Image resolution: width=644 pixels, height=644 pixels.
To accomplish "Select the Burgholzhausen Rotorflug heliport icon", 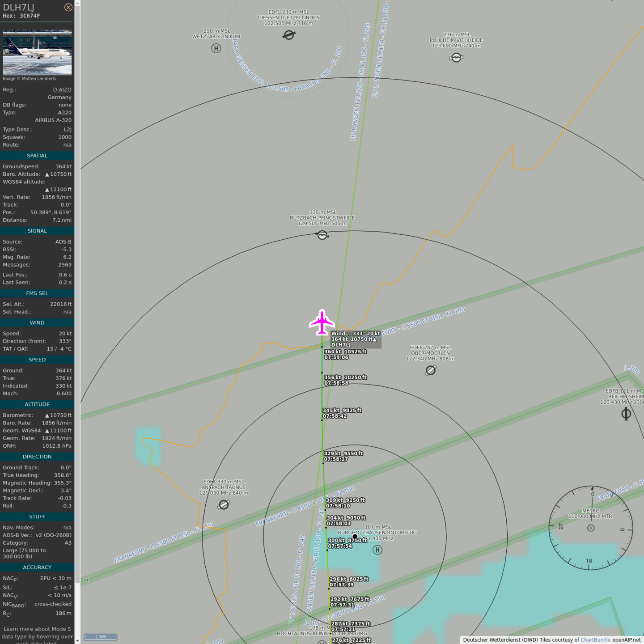I will pos(377,550).
